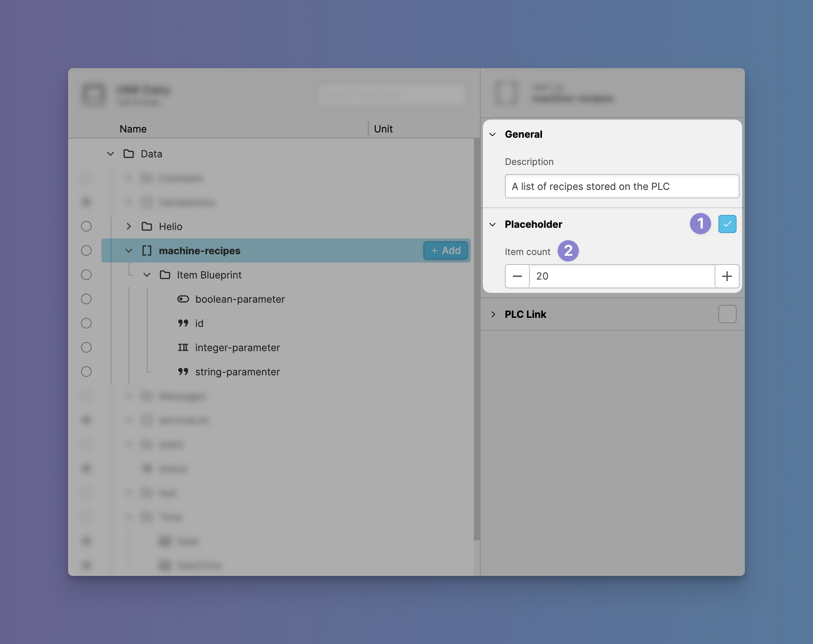Image resolution: width=813 pixels, height=644 pixels.
Task: Click the Unit column header
Action: click(x=383, y=129)
